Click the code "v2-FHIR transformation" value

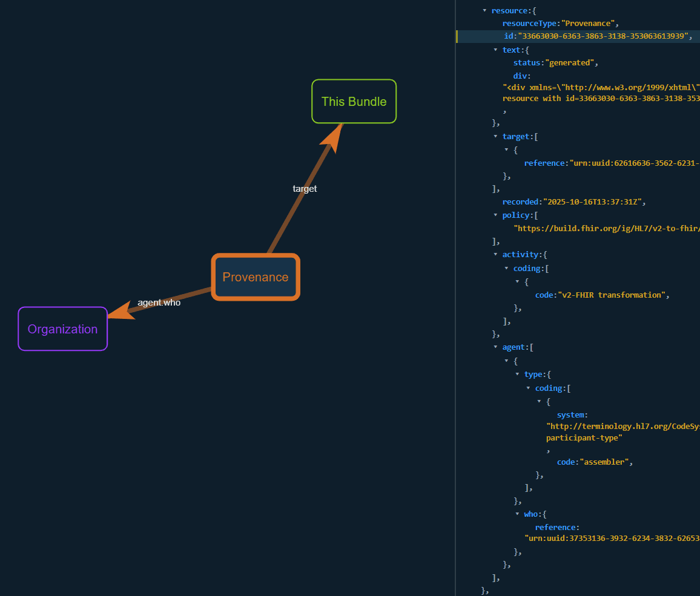click(x=612, y=295)
